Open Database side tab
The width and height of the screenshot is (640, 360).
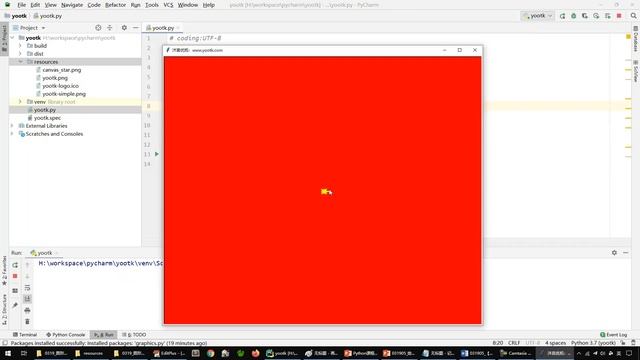[636, 39]
